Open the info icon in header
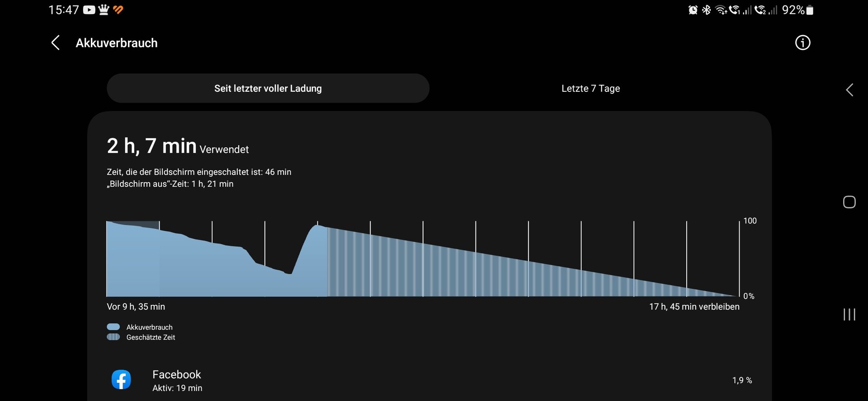The width and height of the screenshot is (868, 401). click(x=802, y=43)
